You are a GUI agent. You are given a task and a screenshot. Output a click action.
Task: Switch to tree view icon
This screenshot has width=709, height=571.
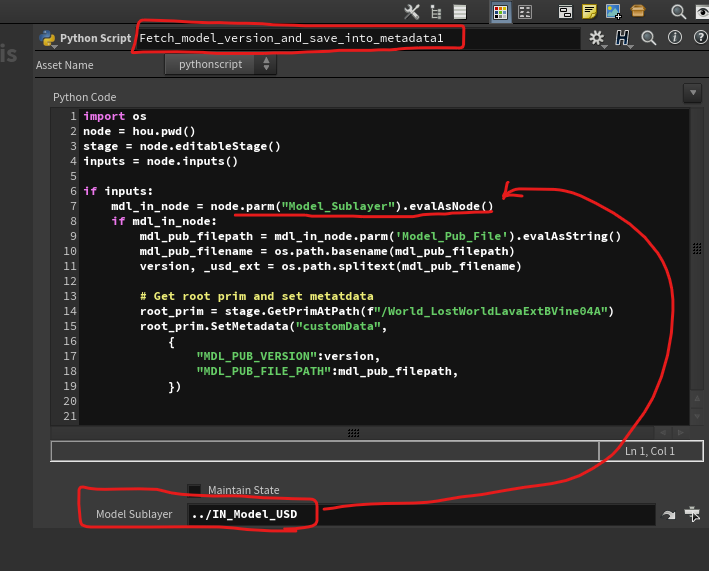pyautogui.click(x=435, y=12)
